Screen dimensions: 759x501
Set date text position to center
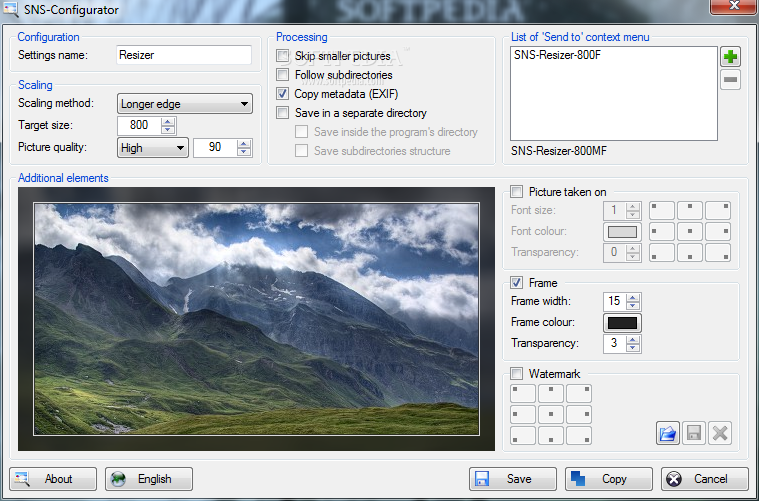coord(690,231)
